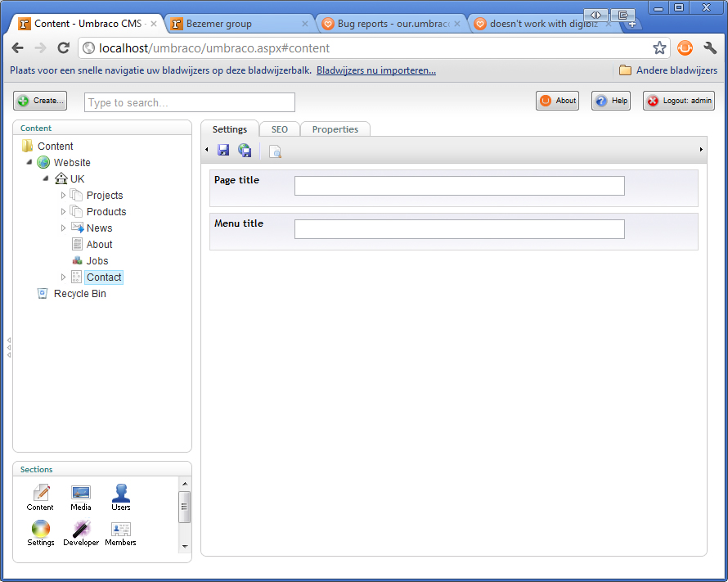Switch to the Properties tab
This screenshot has width=728, height=582.
pyautogui.click(x=335, y=129)
